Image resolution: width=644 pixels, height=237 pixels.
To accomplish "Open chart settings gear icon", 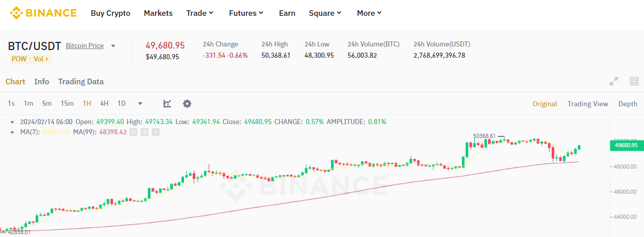I will pos(187,104).
